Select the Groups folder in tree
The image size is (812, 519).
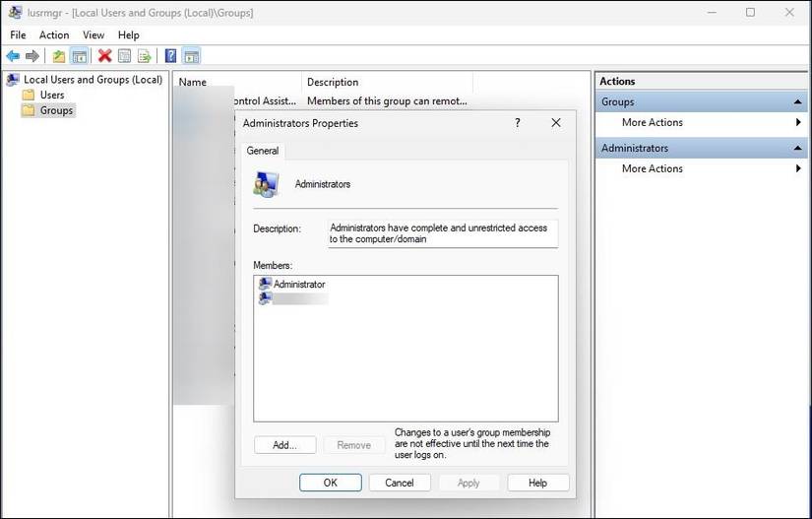(x=56, y=110)
